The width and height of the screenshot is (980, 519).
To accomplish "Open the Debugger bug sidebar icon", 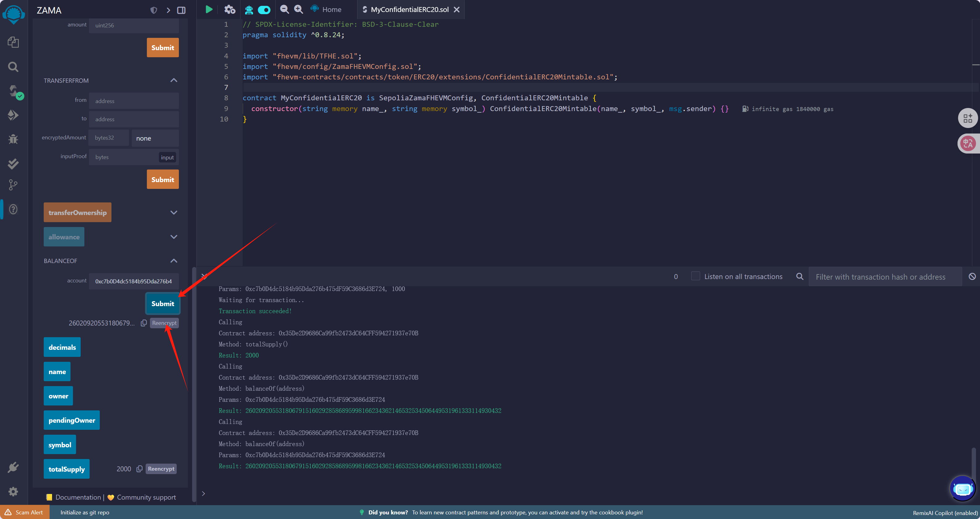I will click(x=13, y=139).
